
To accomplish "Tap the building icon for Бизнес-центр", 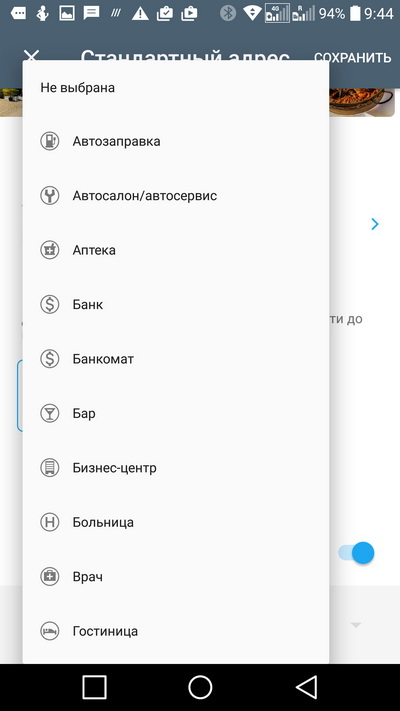I will point(49,468).
